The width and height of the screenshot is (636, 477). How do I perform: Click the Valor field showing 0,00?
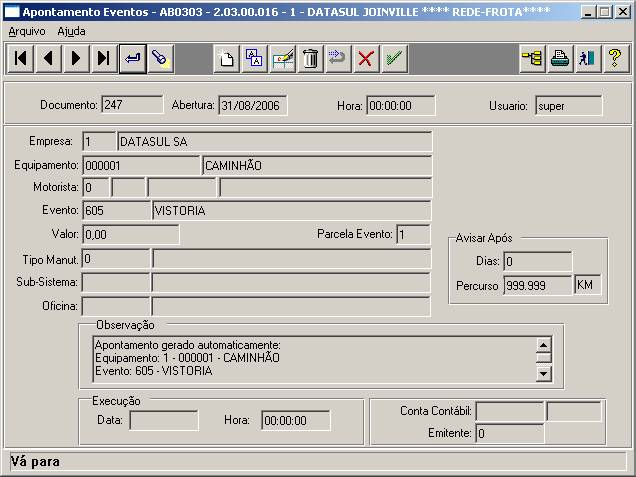[x=131, y=234]
